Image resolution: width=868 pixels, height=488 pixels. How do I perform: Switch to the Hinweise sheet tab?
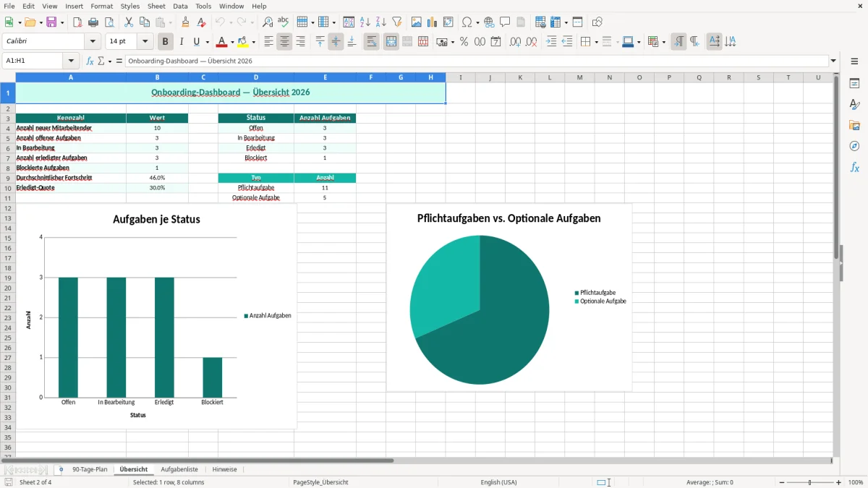coord(224,470)
